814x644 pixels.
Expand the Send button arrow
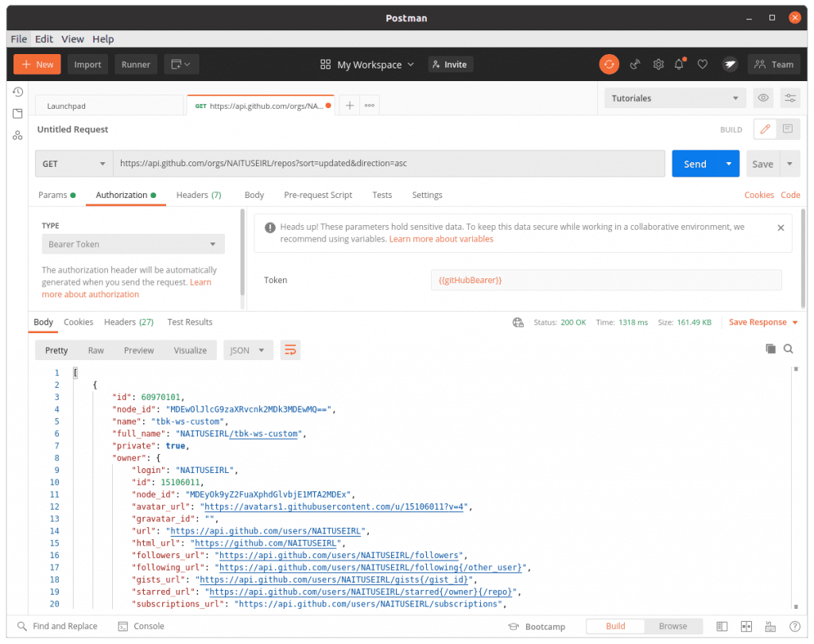point(728,164)
